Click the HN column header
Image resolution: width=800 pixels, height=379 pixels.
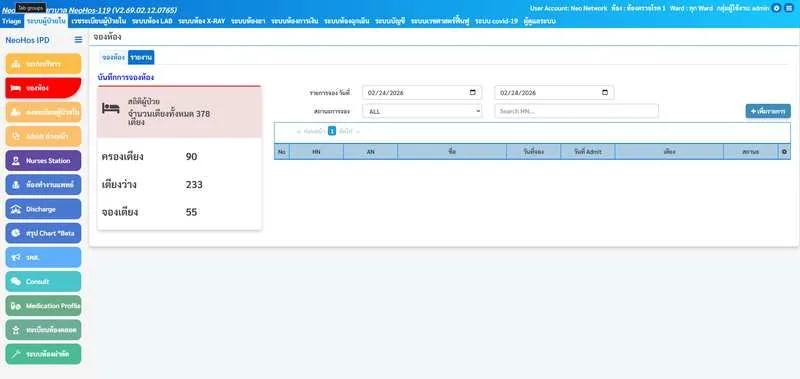tap(316, 151)
